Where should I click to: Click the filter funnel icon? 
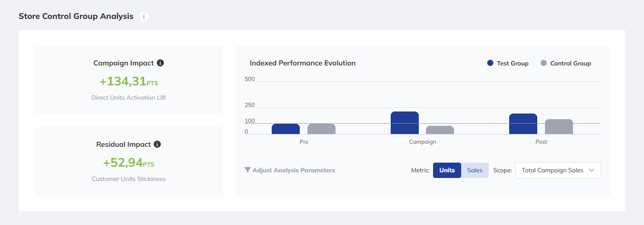[247, 170]
